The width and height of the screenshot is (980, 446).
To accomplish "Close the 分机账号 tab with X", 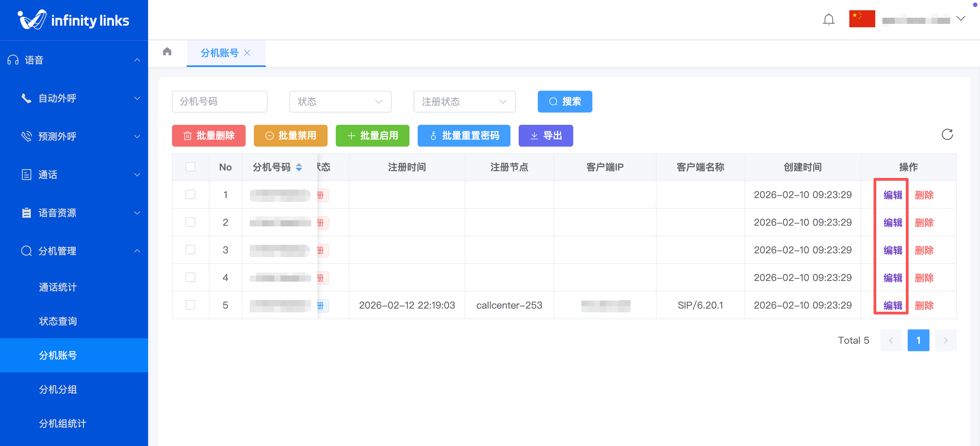I will 247,53.
